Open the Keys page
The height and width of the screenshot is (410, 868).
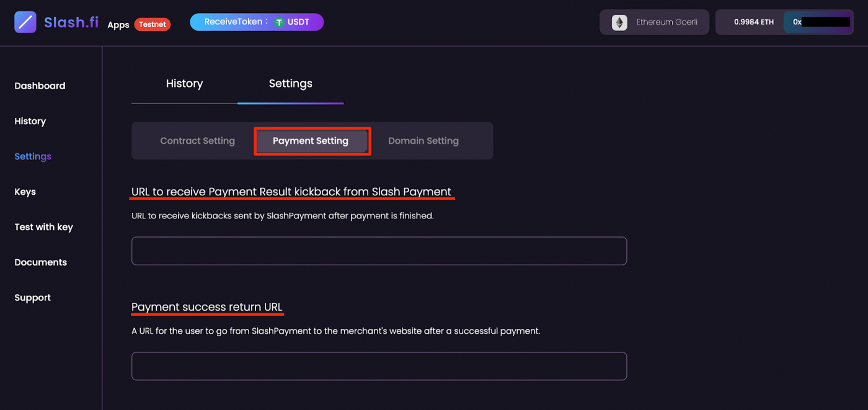25,192
